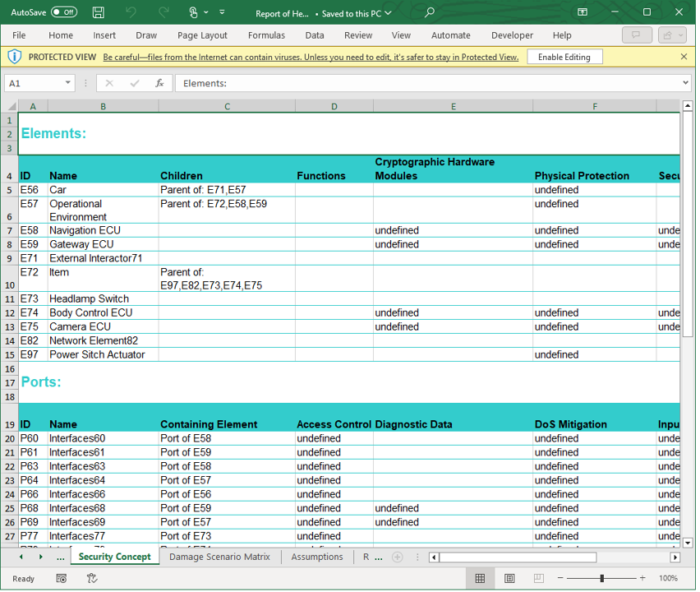This screenshot has height=592, width=700.
Task: Click the macro recording status bar icon
Action: pos(62,578)
